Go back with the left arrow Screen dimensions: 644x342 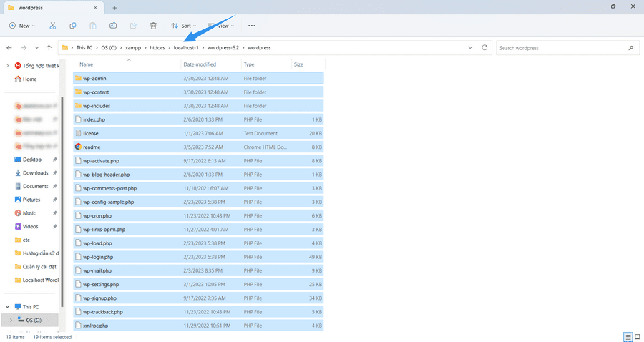[9, 48]
